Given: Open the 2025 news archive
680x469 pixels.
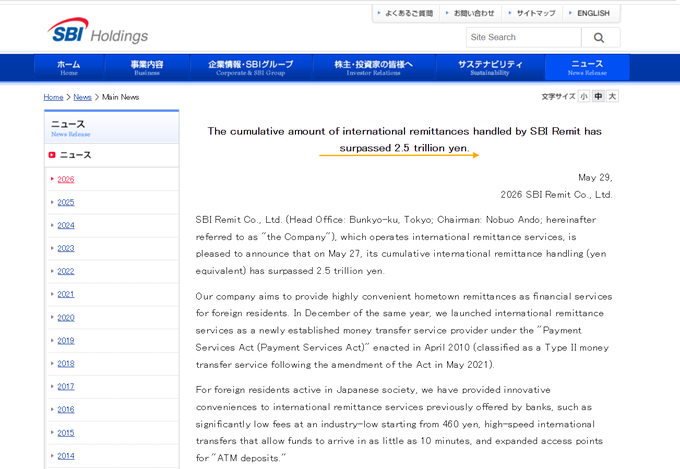Looking at the screenshot, I should click(x=66, y=203).
